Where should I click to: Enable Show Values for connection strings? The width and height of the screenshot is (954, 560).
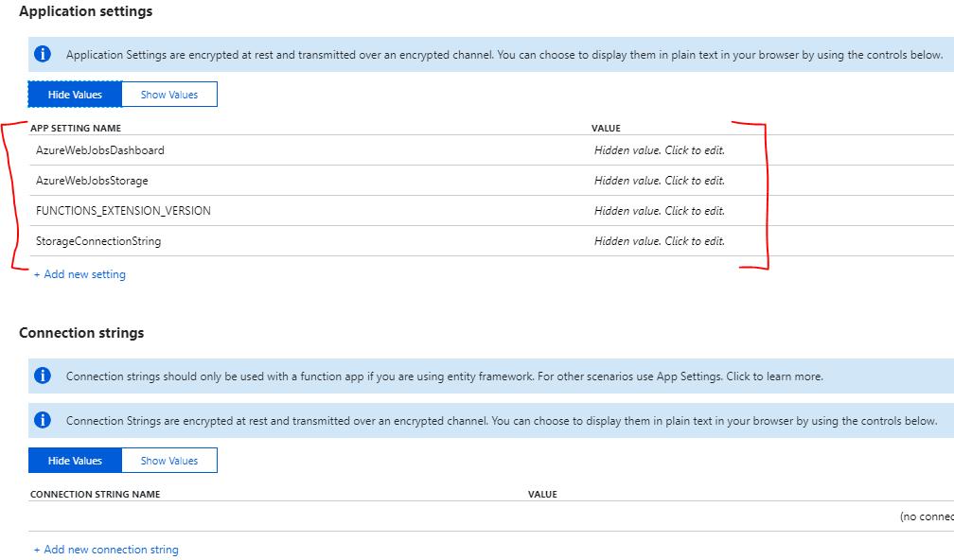168,460
